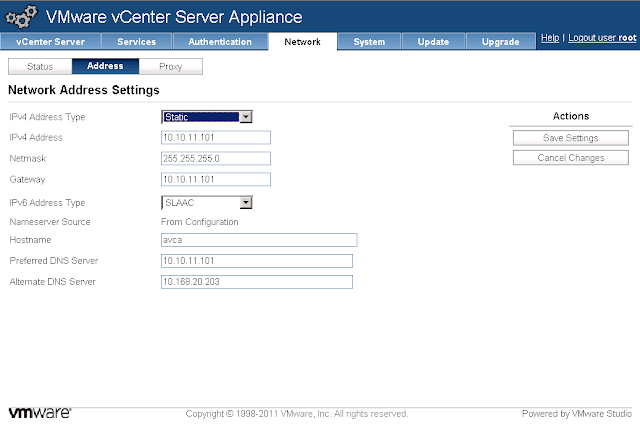Image resolution: width=640 pixels, height=431 pixels.
Task: Click the Network Address Settings heading
Action: point(84,90)
